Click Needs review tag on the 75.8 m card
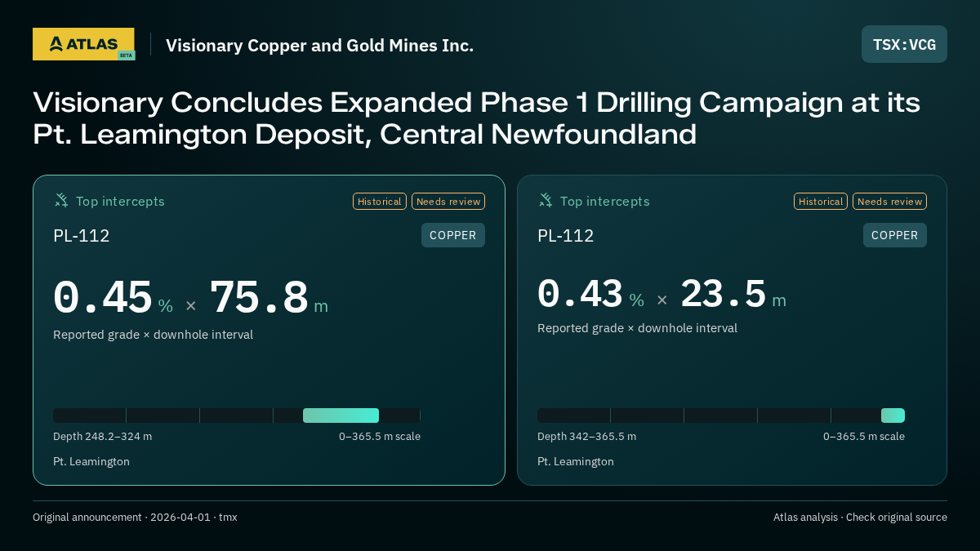 pos(448,201)
